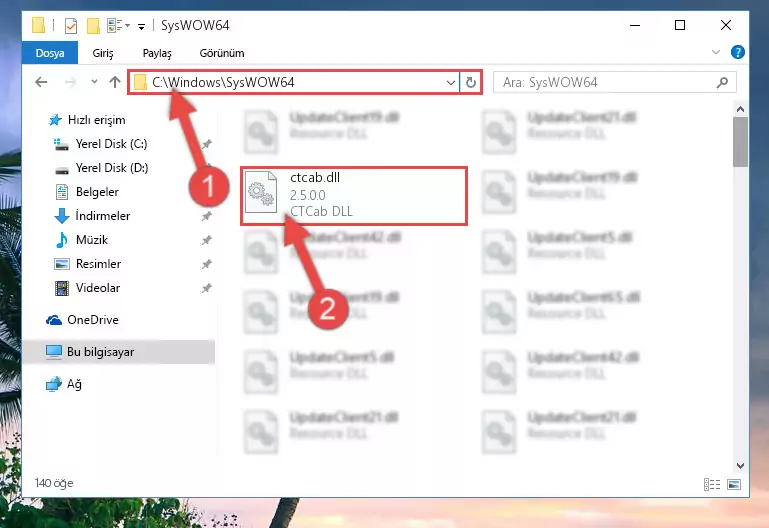Open the address bar history dropdown

pyautogui.click(x=451, y=82)
